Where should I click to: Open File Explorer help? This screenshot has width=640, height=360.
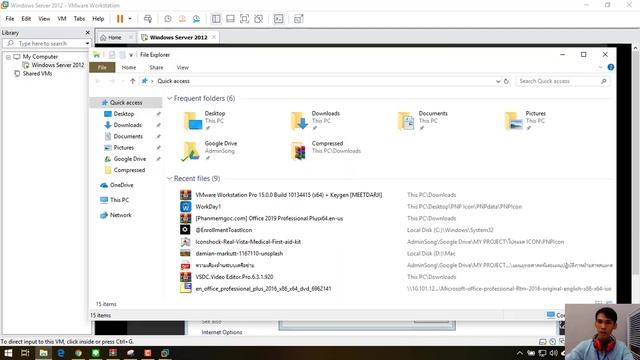pos(611,67)
